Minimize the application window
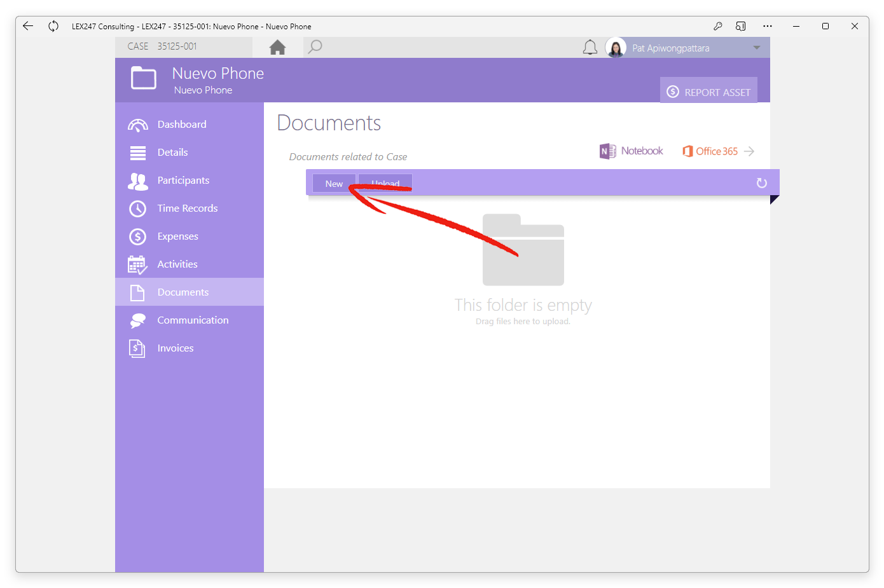The image size is (884, 588). click(796, 26)
